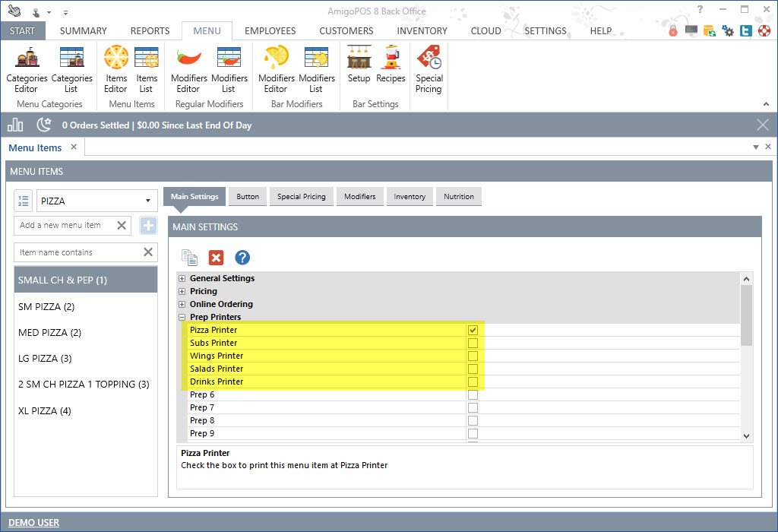Open the Modifiers settings tab

(359, 197)
